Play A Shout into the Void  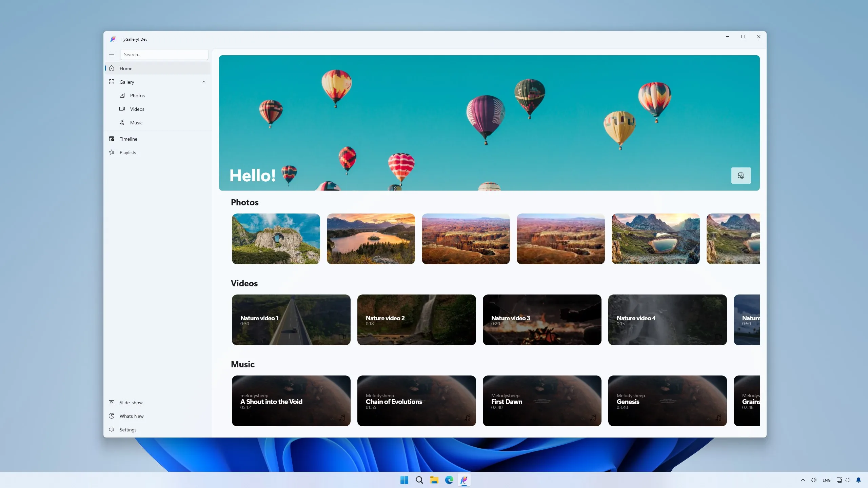pyautogui.click(x=291, y=401)
